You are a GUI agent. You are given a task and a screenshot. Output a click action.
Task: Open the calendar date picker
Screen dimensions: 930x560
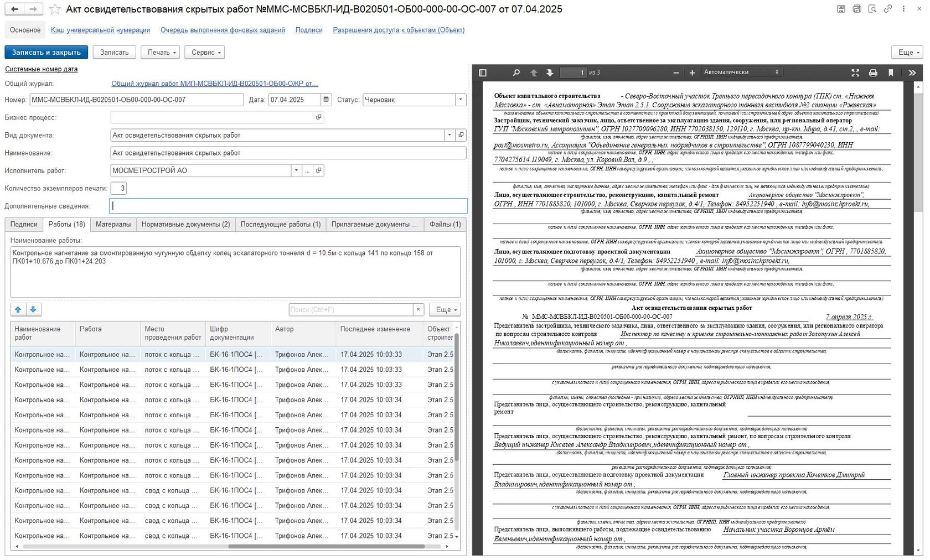[x=327, y=100]
